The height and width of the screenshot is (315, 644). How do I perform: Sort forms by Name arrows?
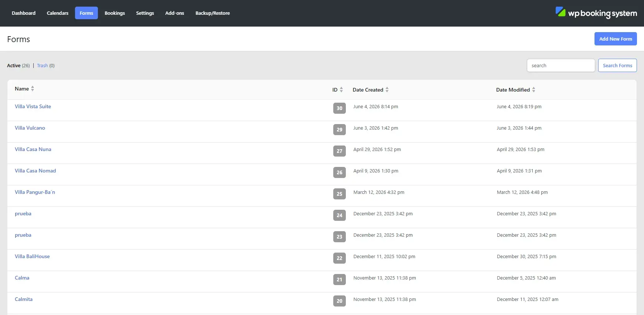33,89
